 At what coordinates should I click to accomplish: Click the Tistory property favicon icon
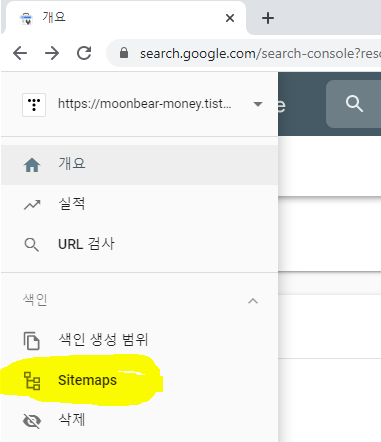click(34, 105)
